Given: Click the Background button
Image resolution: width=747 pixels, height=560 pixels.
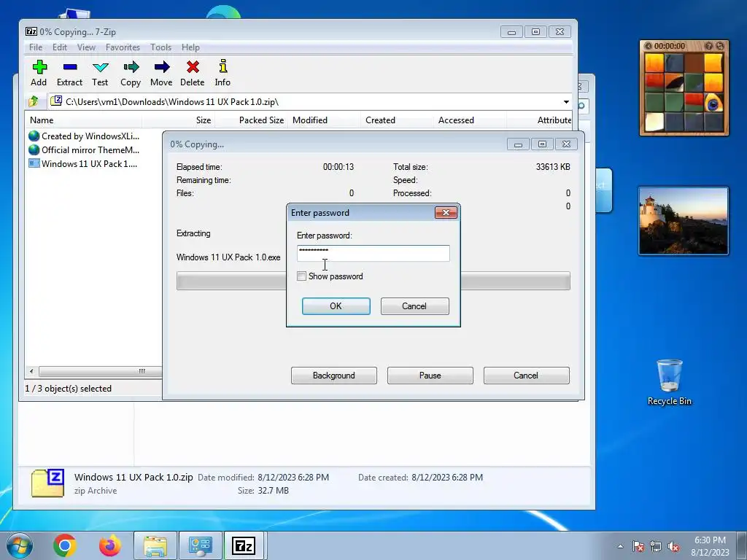Looking at the screenshot, I should pyautogui.click(x=334, y=376).
